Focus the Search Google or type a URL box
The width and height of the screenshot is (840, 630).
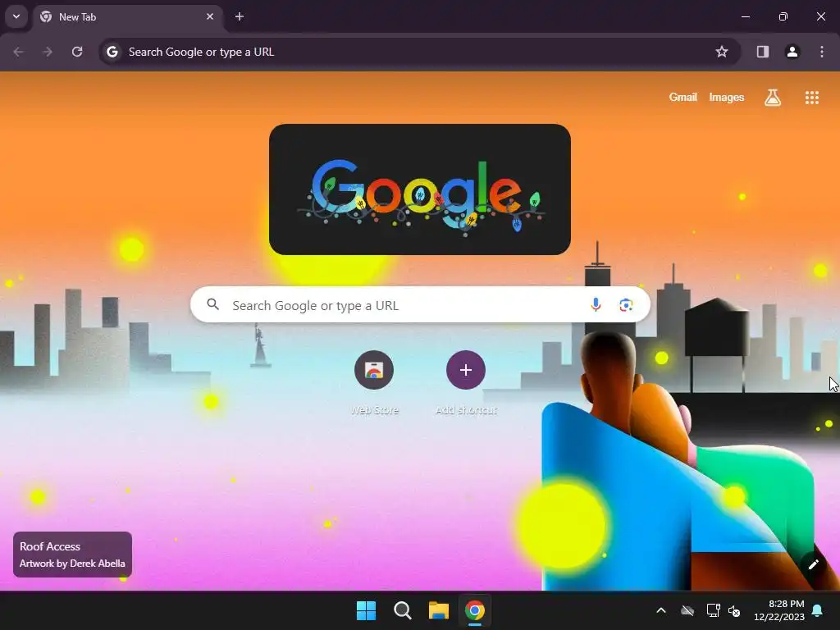[x=420, y=305]
